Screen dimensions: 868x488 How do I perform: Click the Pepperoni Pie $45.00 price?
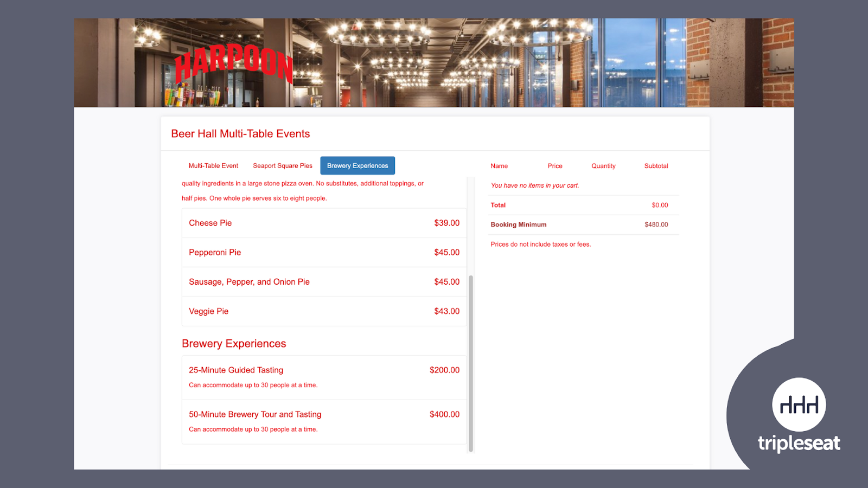coord(446,253)
